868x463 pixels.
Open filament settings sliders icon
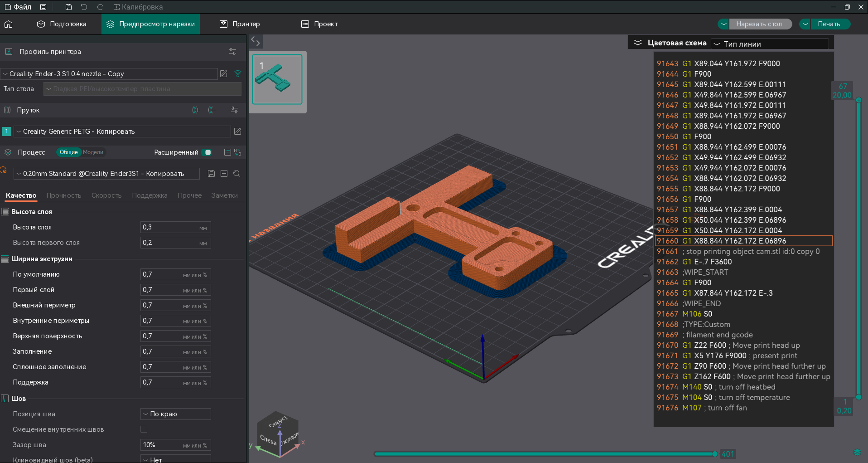click(234, 110)
